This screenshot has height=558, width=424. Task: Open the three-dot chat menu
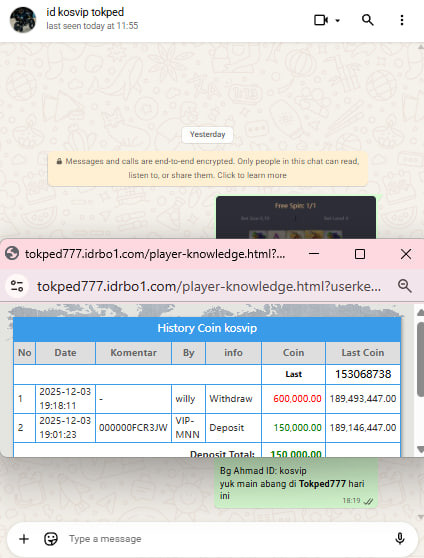pyautogui.click(x=402, y=20)
